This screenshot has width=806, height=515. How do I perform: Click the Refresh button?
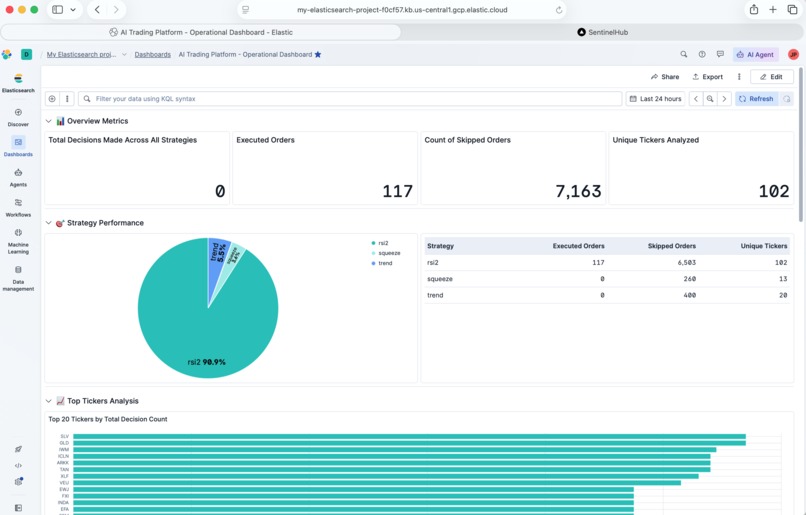point(756,99)
